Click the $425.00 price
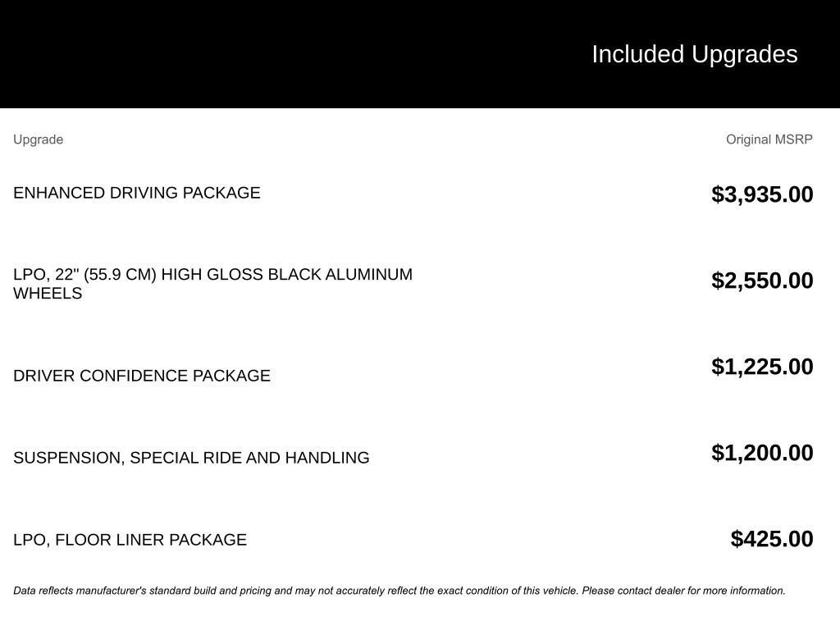Screen dimensions: 840x630 pos(772,540)
